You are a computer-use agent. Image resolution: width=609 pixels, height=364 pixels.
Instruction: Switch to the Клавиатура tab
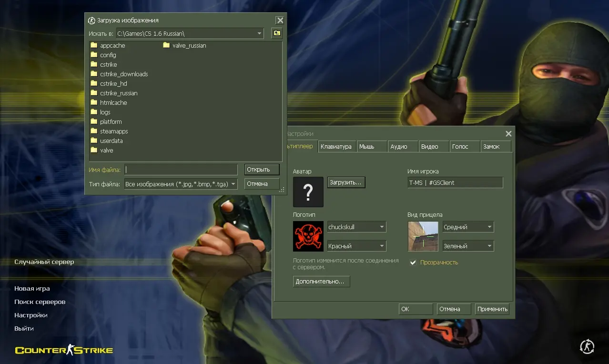(x=336, y=147)
